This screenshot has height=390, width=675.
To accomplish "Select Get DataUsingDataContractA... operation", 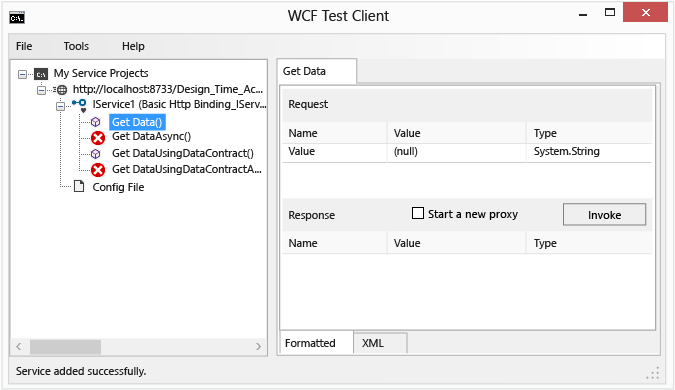I will click(x=186, y=169).
